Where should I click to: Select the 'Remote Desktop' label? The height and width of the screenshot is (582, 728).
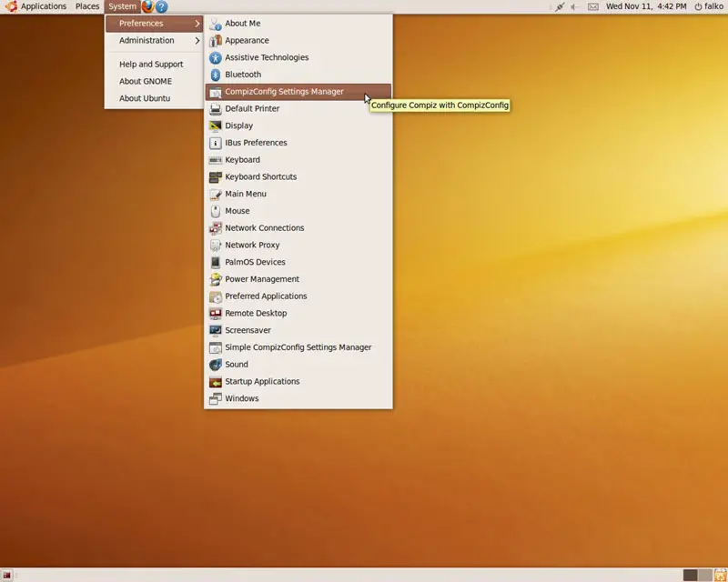click(x=256, y=313)
